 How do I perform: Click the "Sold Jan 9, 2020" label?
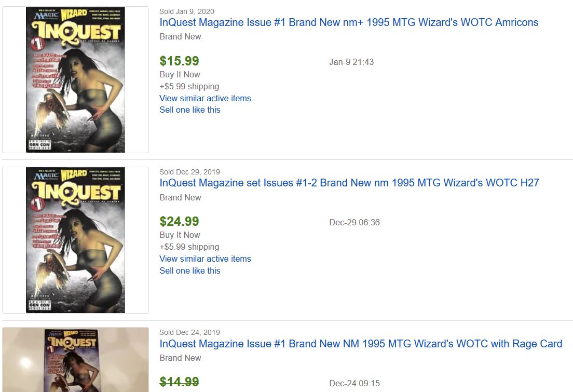187,11
